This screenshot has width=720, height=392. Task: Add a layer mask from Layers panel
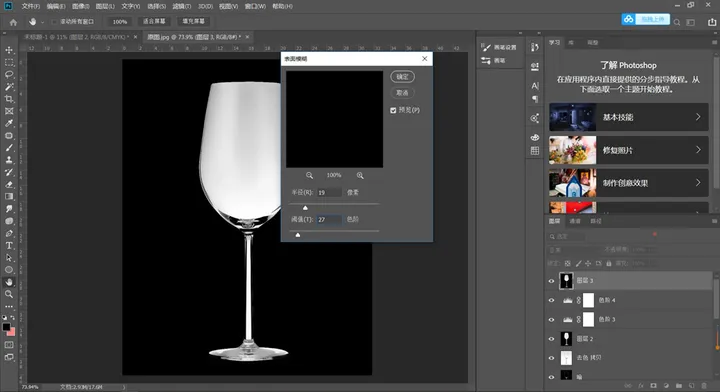(x=653, y=386)
